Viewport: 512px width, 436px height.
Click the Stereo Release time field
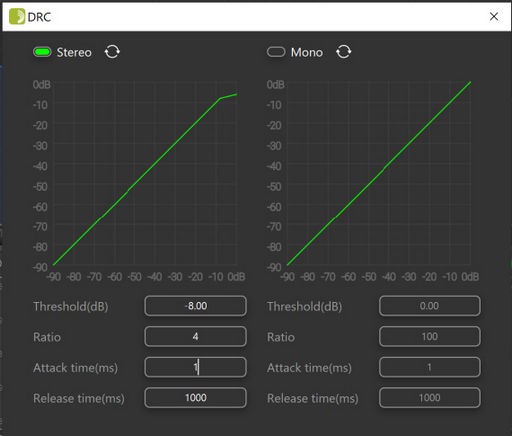click(196, 397)
